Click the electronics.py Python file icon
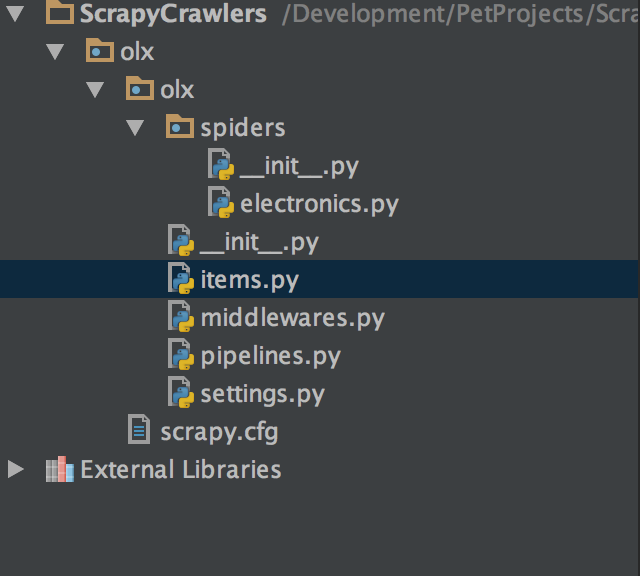 (x=220, y=203)
